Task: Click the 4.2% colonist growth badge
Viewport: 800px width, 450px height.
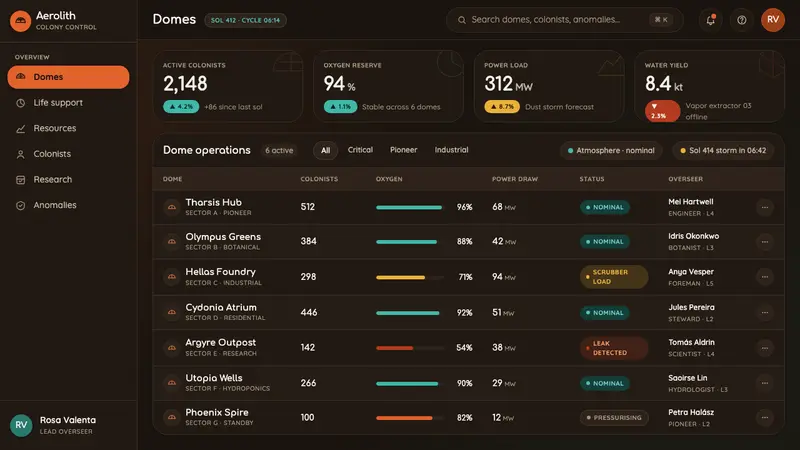Action: coord(181,107)
